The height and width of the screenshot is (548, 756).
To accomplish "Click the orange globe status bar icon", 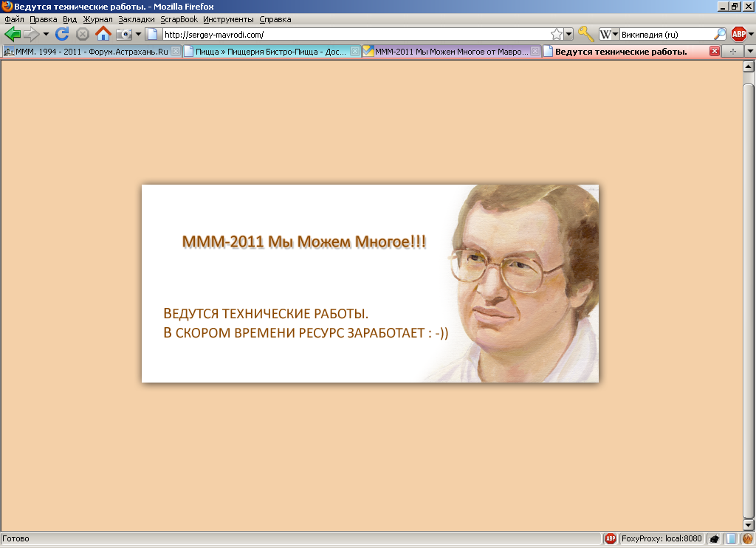I will tap(748, 538).
